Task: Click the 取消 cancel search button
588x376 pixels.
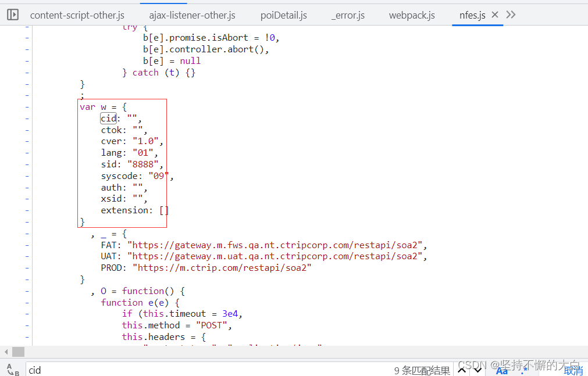Action: (x=573, y=371)
